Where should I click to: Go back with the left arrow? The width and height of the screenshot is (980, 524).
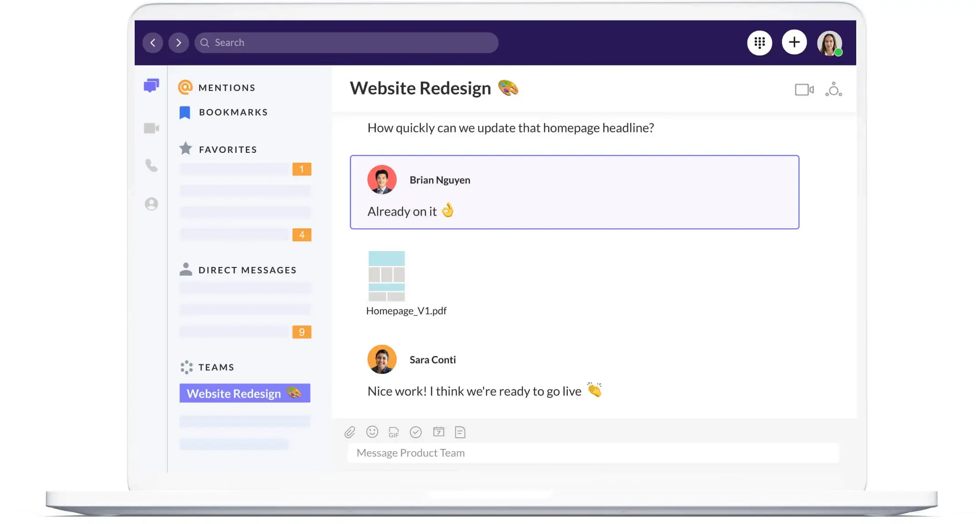(153, 43)
